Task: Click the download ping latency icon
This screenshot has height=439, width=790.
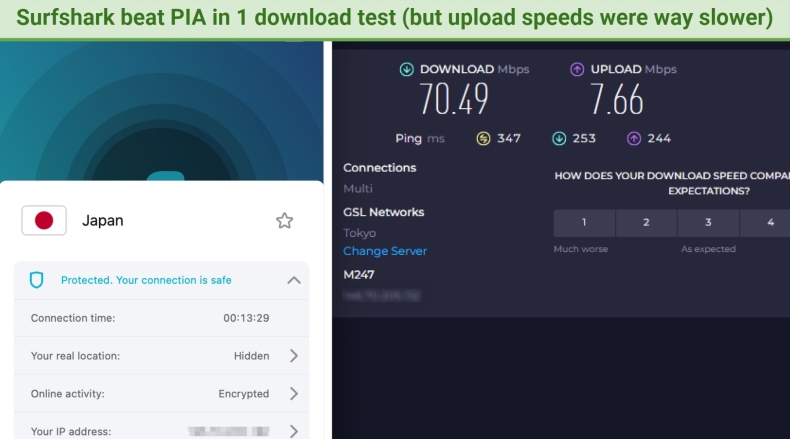Action: click(x=558, y=138)
